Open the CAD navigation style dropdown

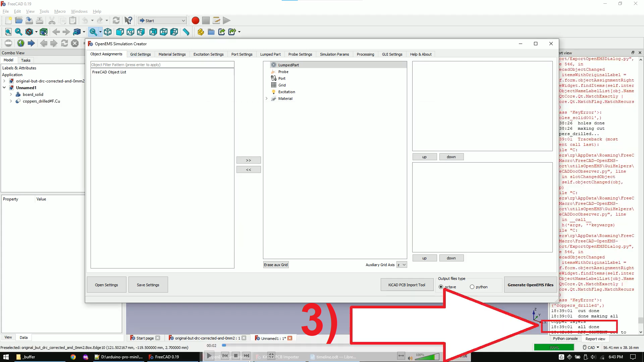(x=591, y=348)
